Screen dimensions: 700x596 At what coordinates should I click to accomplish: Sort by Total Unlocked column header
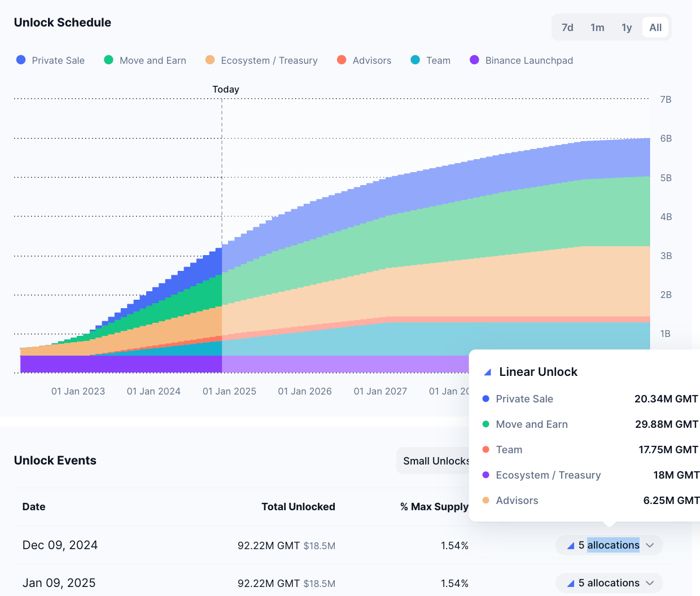(x=298, y=507)
